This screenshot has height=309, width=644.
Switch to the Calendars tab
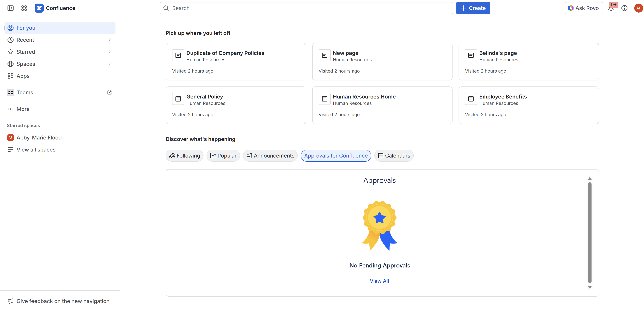pyautogui.click(x=394, y=156)
